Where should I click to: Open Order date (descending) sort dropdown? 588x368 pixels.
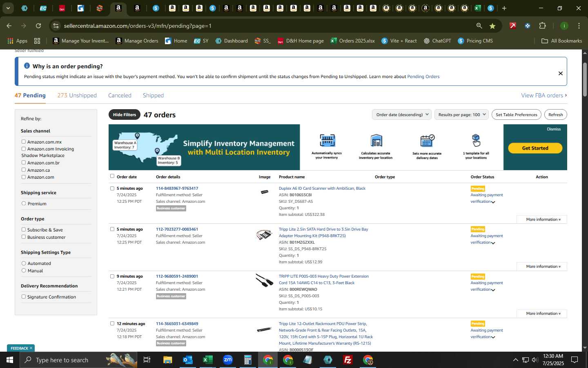click(x=402, y=114)
